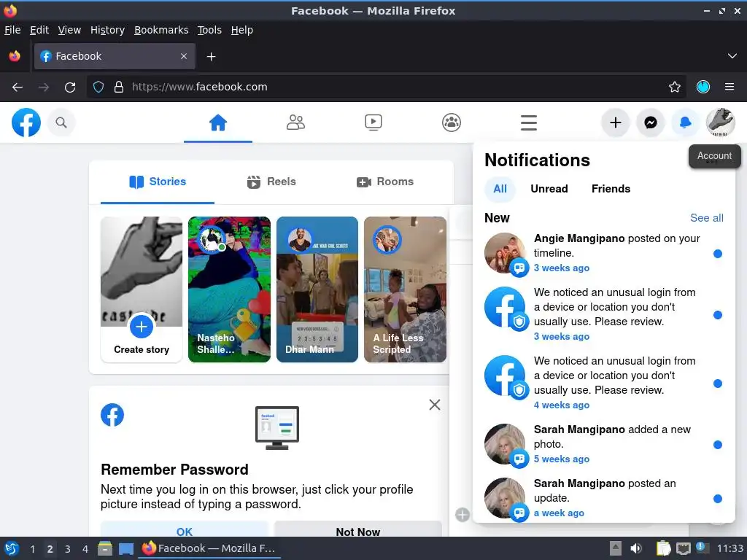Click the show desktop taskbar icon
747x560 pixels.
pyautogui.click(x=125, y=548)
